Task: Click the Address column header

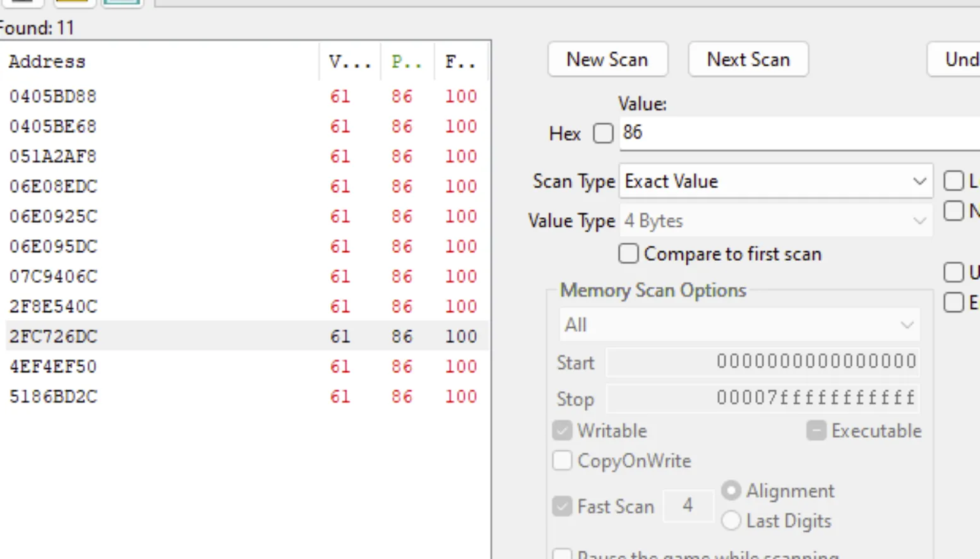Action: pos(47,61)
